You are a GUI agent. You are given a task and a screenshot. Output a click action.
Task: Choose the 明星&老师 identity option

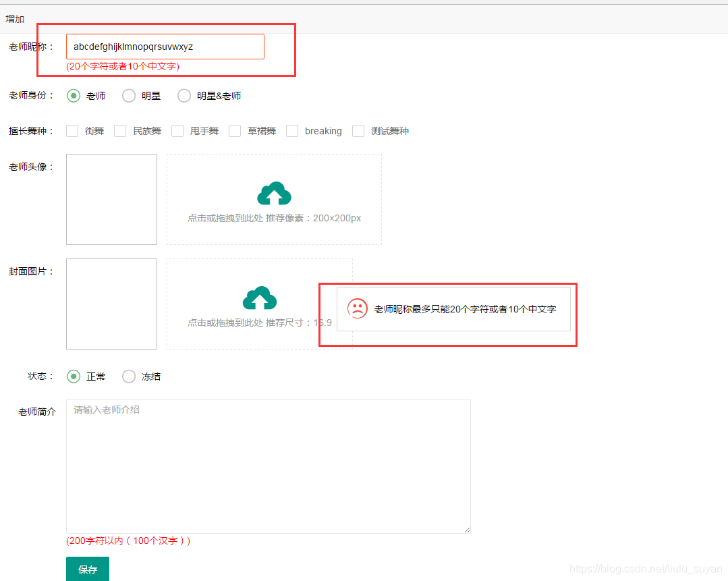(x=184, y=96)
